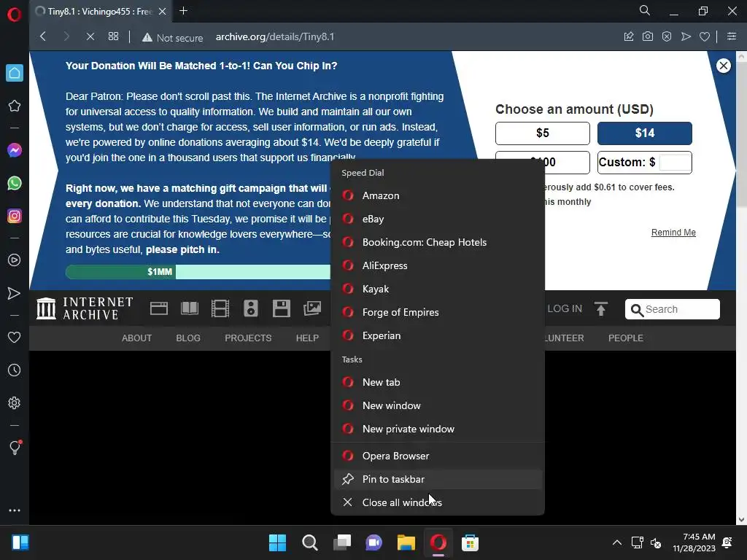Choose the $5 donation amount

point(543,133)
